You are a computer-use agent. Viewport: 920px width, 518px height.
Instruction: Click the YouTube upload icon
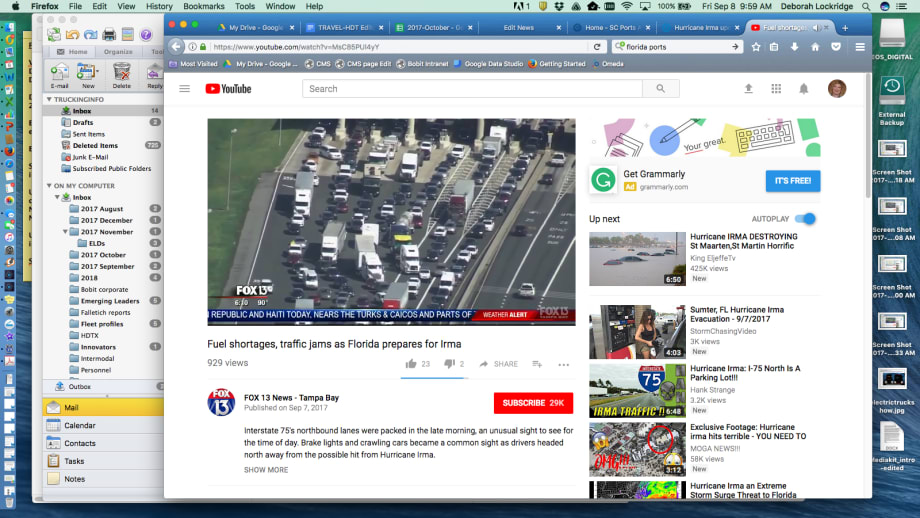(x=748, y=89)
